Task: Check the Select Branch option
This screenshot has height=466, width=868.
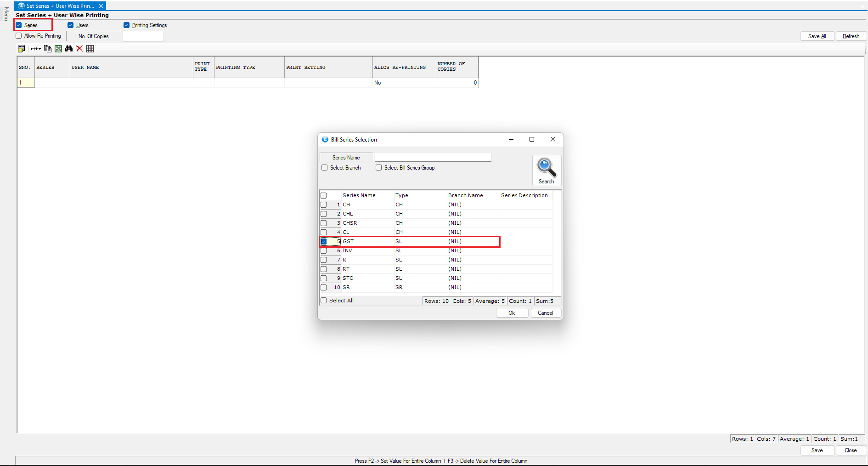Action: pos(325,168)
